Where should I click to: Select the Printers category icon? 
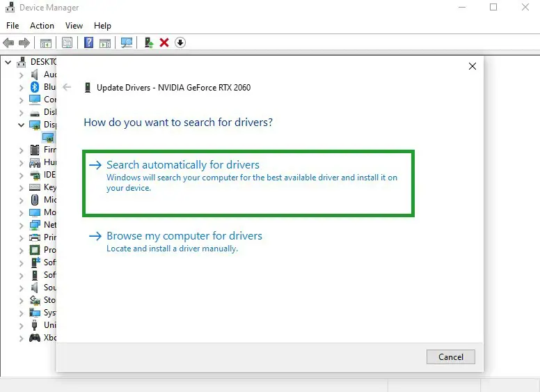pos(35,237)
